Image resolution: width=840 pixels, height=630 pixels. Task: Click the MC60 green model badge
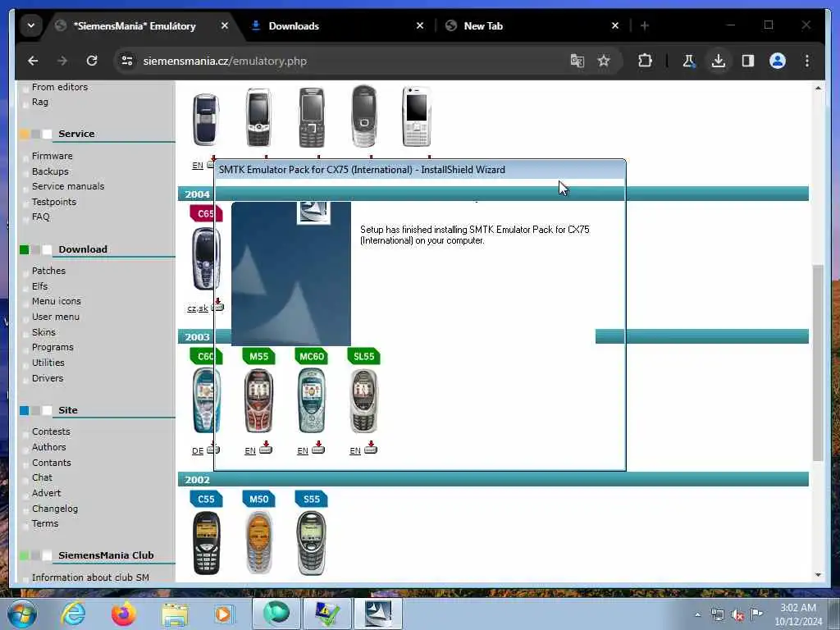tap(311, 357)
